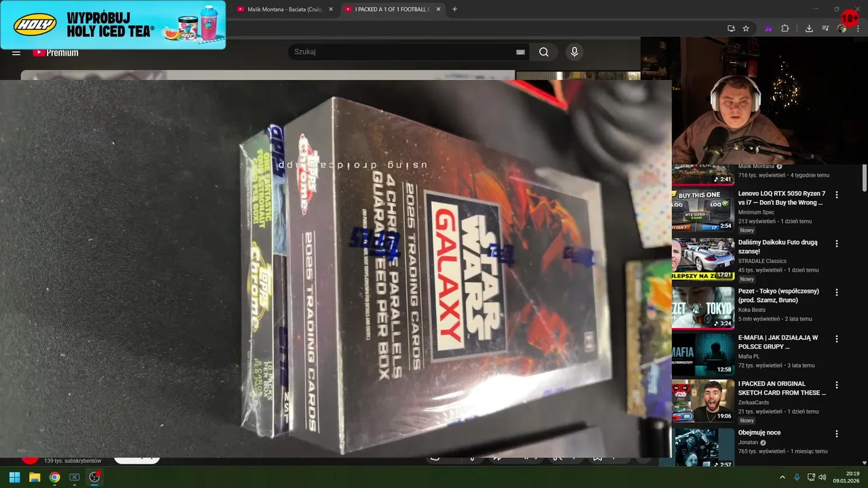Open 'Daliśmy Daikoku Futo drugą szansę!' video
This screenshot has width=868, height=488.
(778, 247)
